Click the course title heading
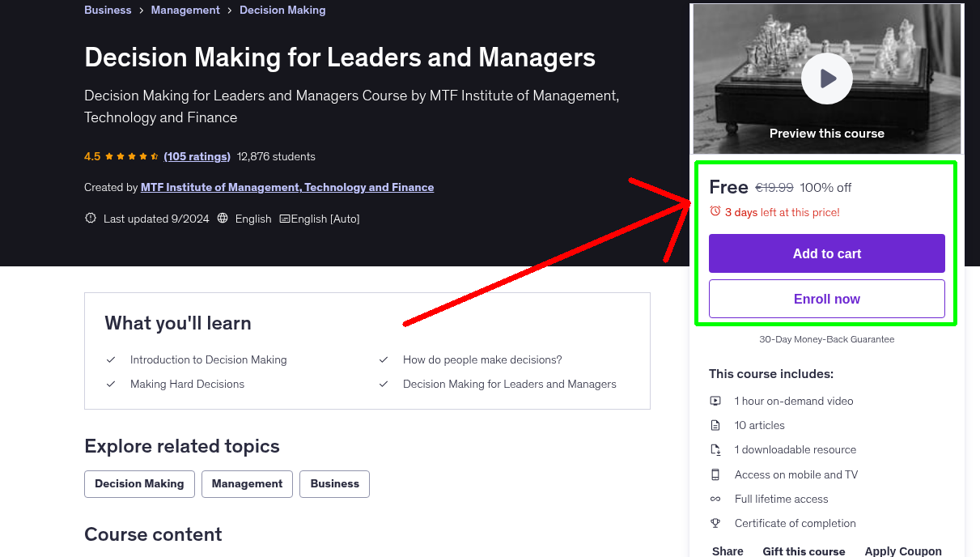The height and width of the screenshot is (557, 980). (340, 57)
